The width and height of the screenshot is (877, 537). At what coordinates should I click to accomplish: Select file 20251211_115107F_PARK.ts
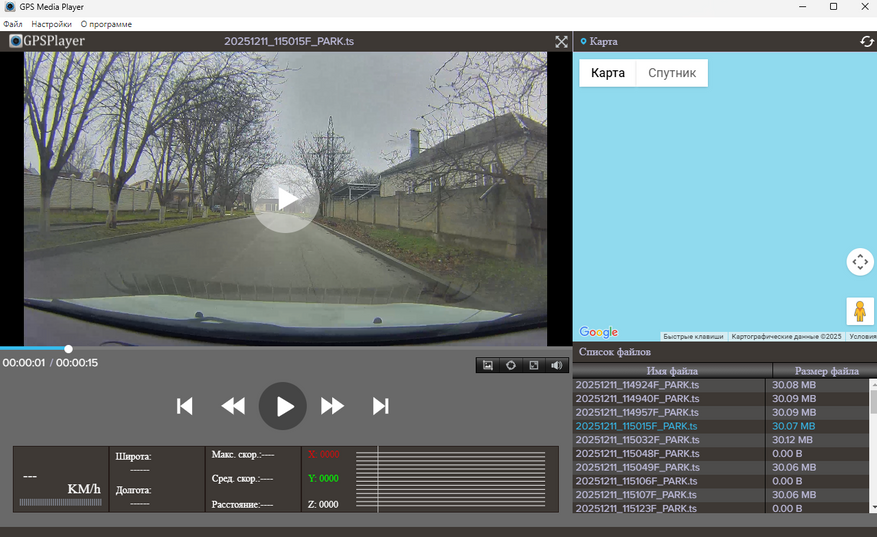(x=636, y=494)
